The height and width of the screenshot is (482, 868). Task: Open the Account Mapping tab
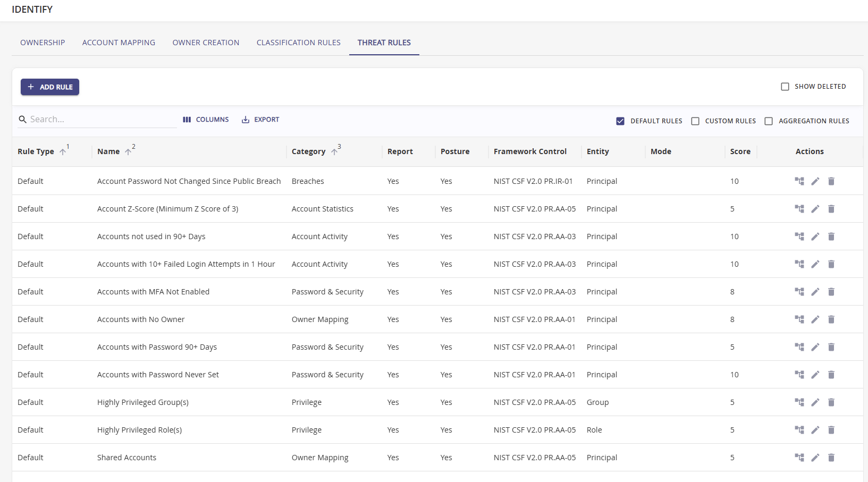tap(119, 43)
